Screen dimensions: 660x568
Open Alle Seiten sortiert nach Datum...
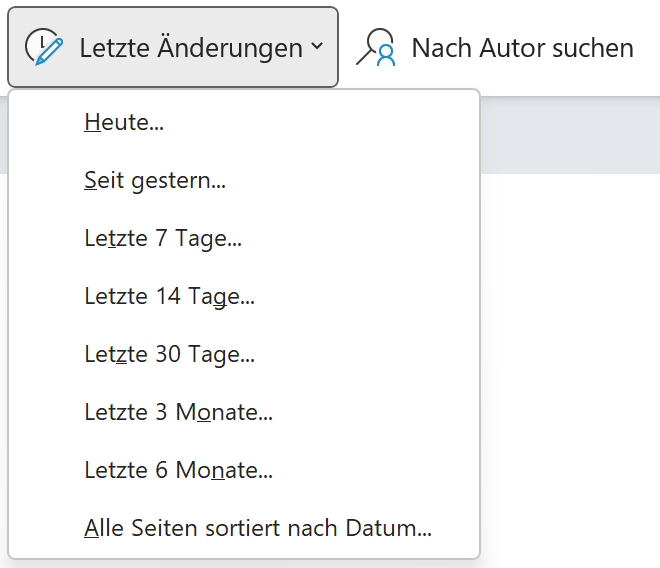[x=244, y=528]
